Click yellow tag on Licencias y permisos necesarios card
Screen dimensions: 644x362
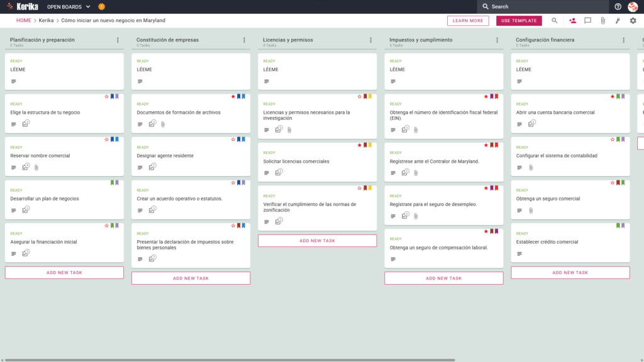370,96
